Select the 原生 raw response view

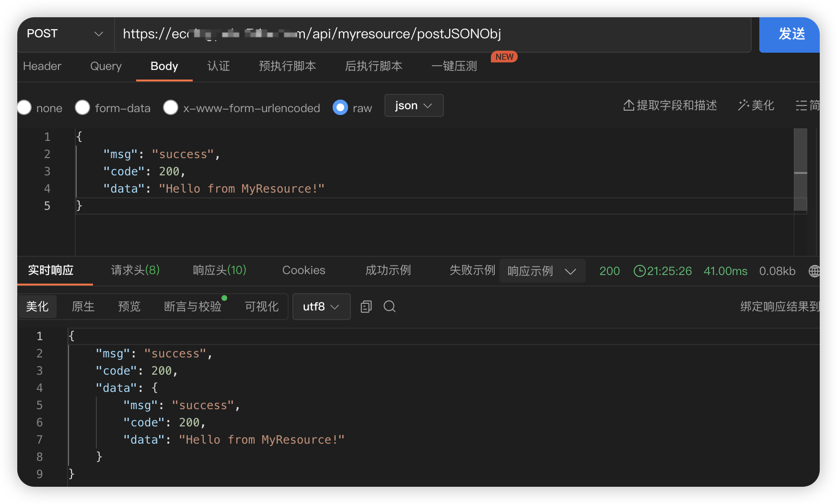(83, 307)
